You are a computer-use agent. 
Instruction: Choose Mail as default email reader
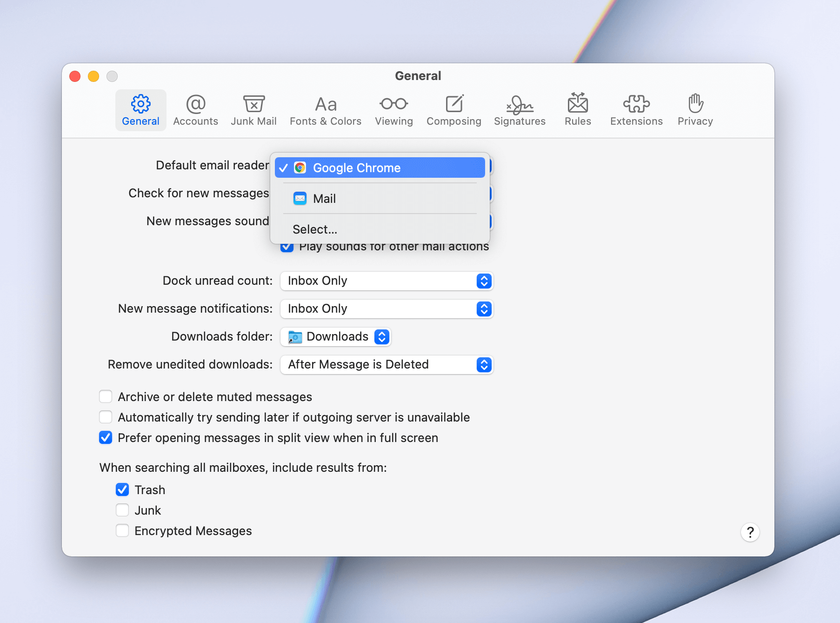pos(380,199)
